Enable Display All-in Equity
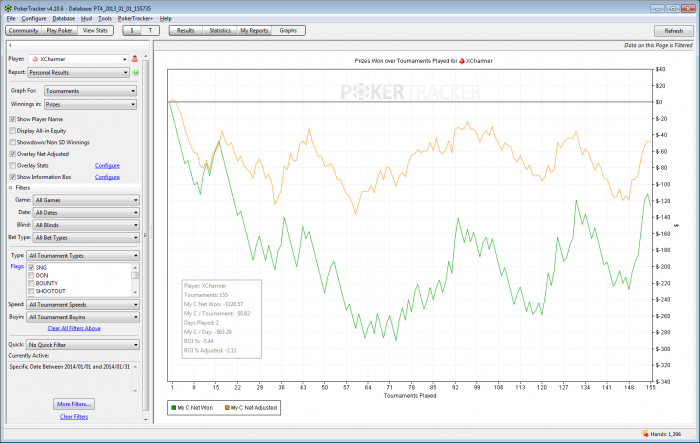Viewport: 700px width, 443px height. pyautogui.click(x=12, y=131)
